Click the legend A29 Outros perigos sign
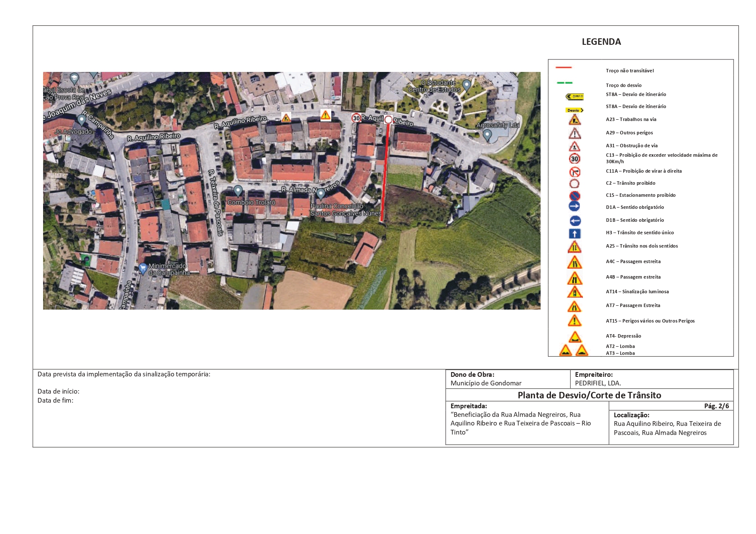This screenshot has height=534, width=756. coord(575,133)
